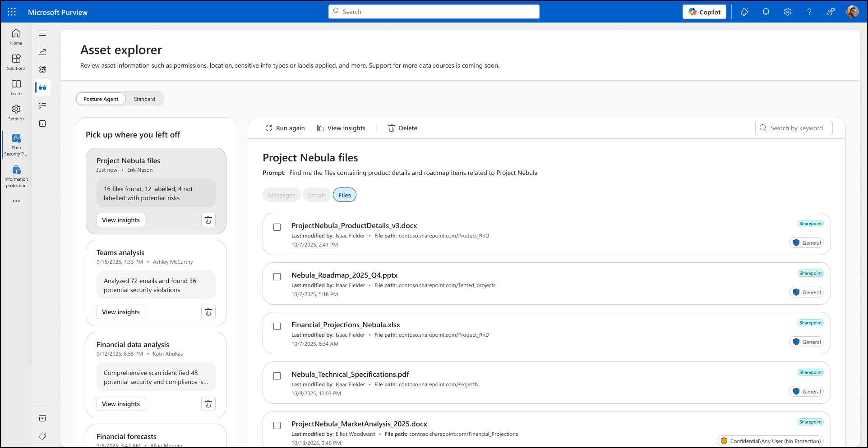Screen dimensions: 868x448
Task: Select the Nebula_Roadmap_2025_Q4.pptx checkbox
Action: tap(277, 277)
